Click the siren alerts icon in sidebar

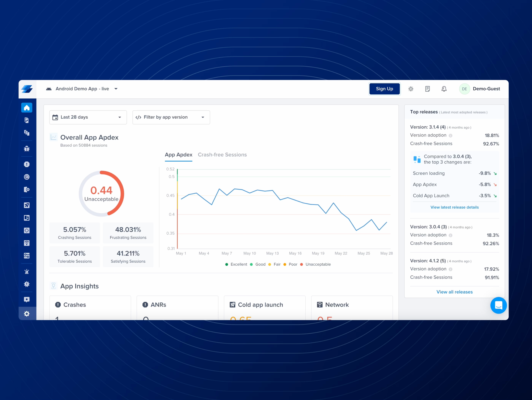click(27, 271)
